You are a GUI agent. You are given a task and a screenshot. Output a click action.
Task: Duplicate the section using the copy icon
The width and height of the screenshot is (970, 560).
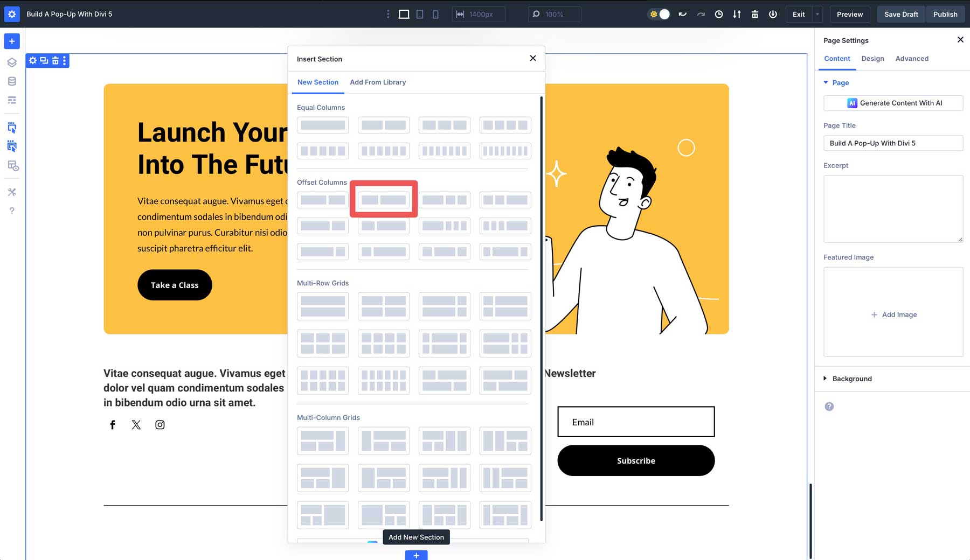click(44, 61)
